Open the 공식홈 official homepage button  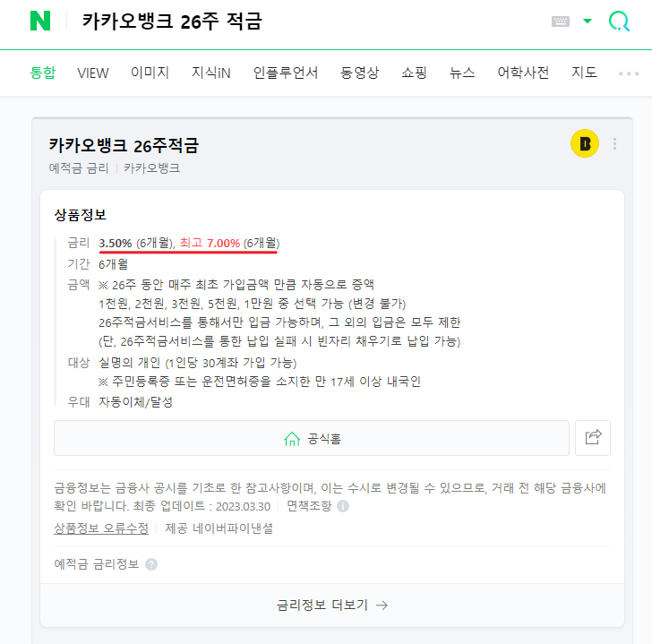coord(312,438)
